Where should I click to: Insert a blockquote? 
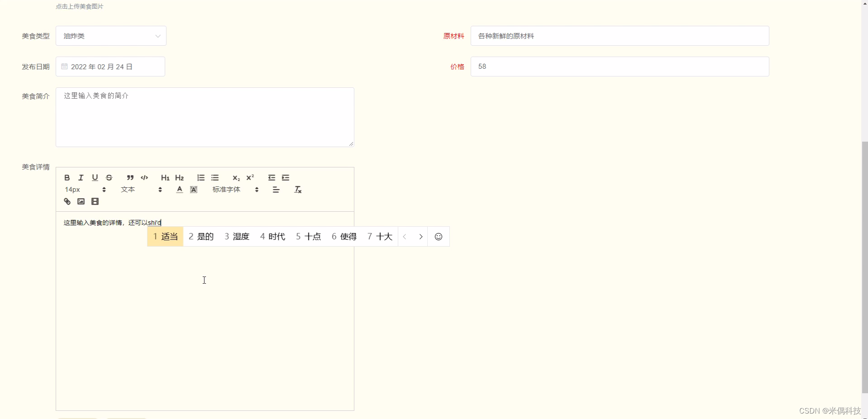tap(130, 177)
